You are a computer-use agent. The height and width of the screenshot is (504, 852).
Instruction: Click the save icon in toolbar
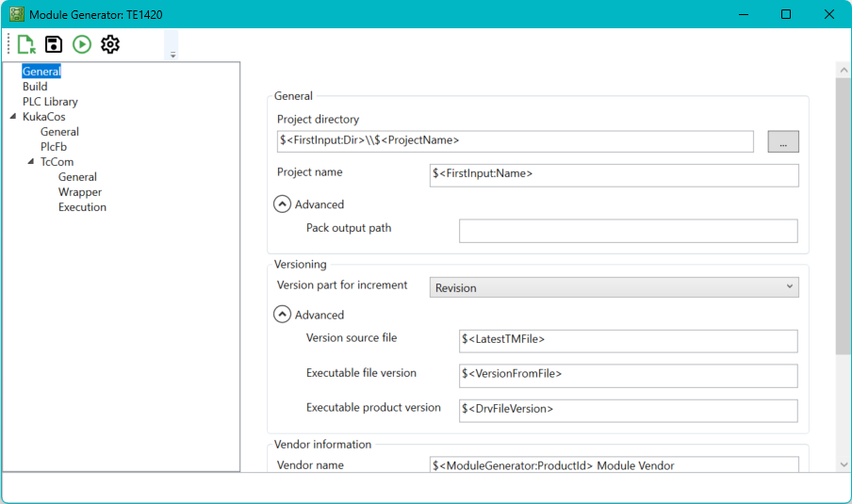pos(54,44)
